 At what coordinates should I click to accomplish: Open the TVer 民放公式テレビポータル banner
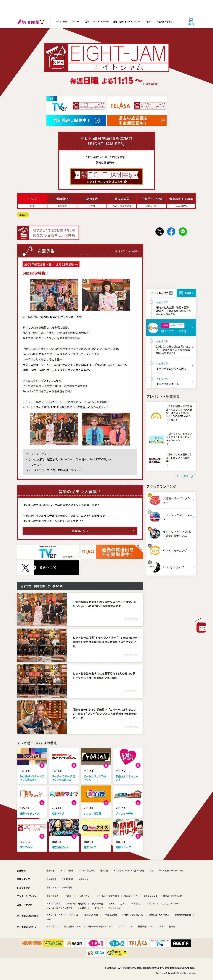48,552
